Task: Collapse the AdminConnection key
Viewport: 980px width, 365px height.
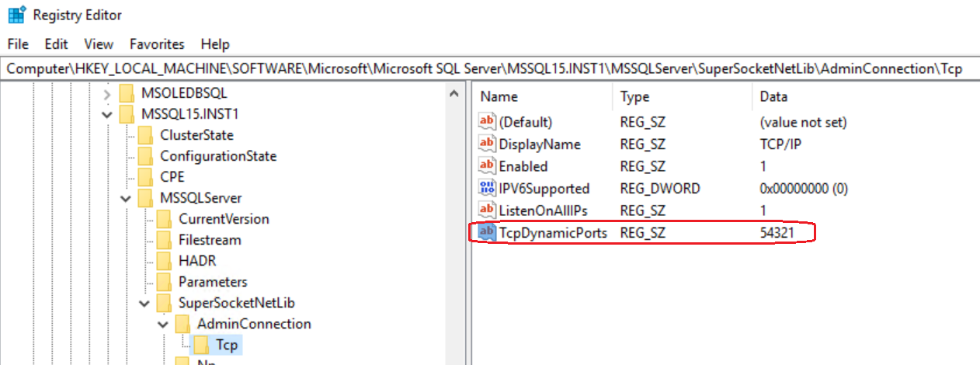Action: [163, 324]
